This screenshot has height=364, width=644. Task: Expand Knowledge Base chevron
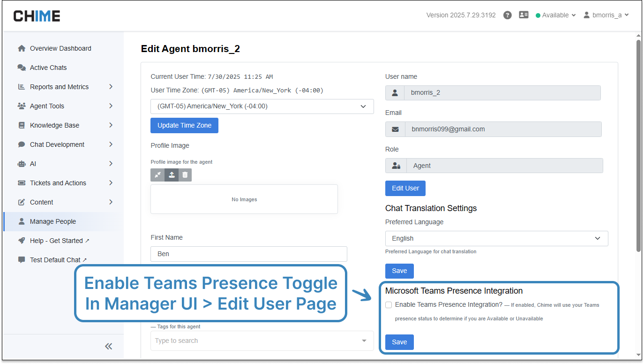pyautogui.click(x=111, y=125)
